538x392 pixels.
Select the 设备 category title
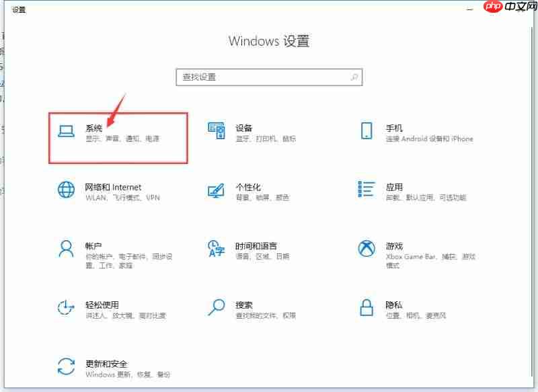tap(244, 128)
